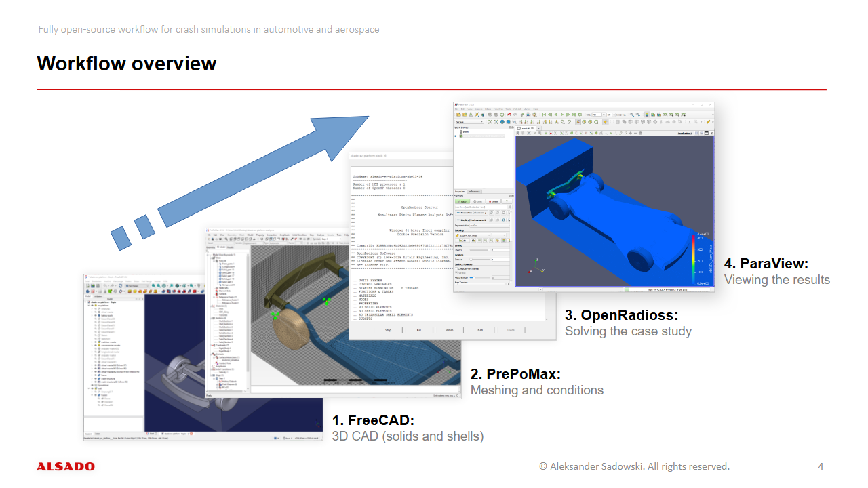Image resolution: width=868 pixels, height=488 pixels.
Task: Click the Reset camera icon in ParaView
Action: click(x=490, y=122)
